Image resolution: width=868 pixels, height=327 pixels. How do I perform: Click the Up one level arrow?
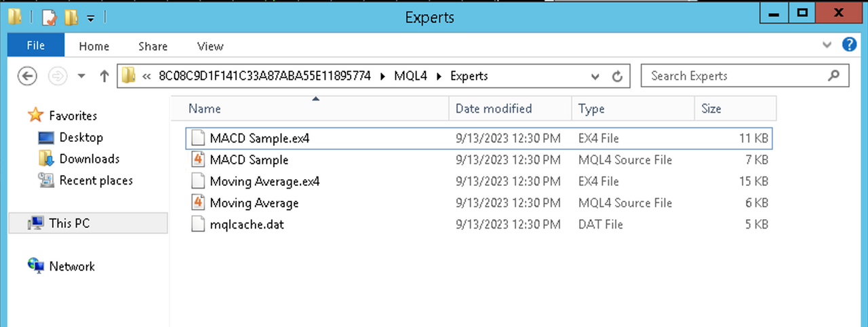[x=104, y=77]
